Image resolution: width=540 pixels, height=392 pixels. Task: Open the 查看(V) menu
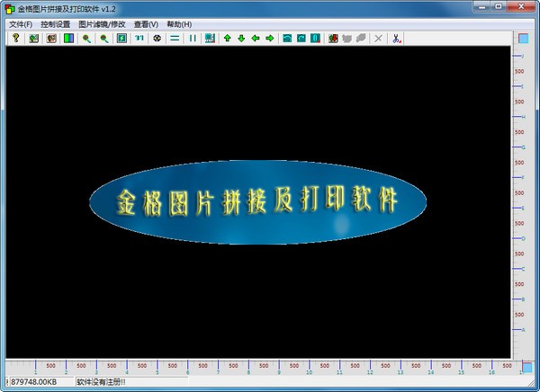pyautogui.click(x=146, y=23)
